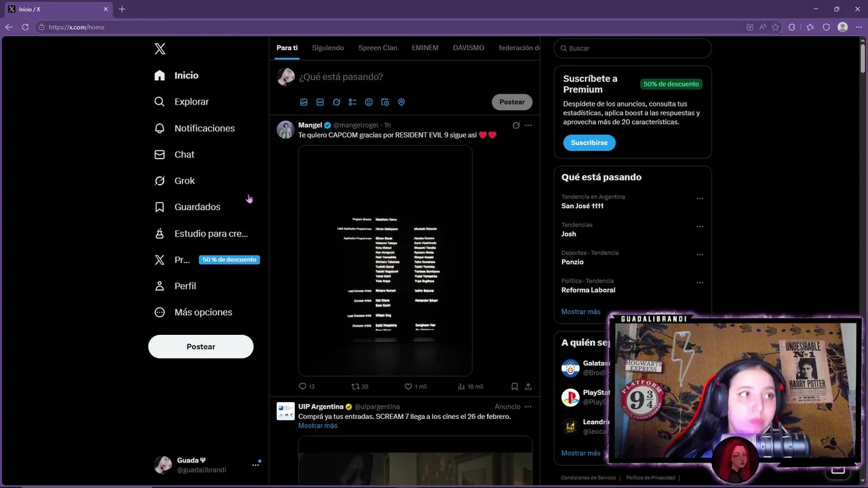Open options for Reforma Laboral trend
This screenshot has height=488, width=868.
click(x=700, y=283)
